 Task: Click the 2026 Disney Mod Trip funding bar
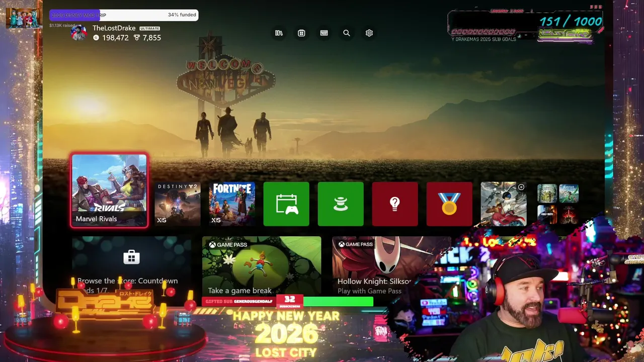[124, 15]
